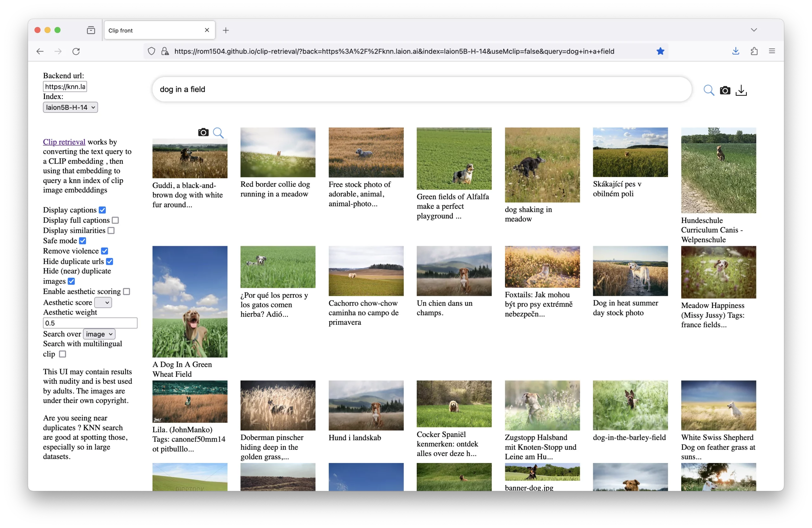Image resolution: width=812 pixels, height=528 pixels.
Task: Click caption '¿Por qué los perros y los gatos comen hierba?'
Action: [x=274, y=305]
